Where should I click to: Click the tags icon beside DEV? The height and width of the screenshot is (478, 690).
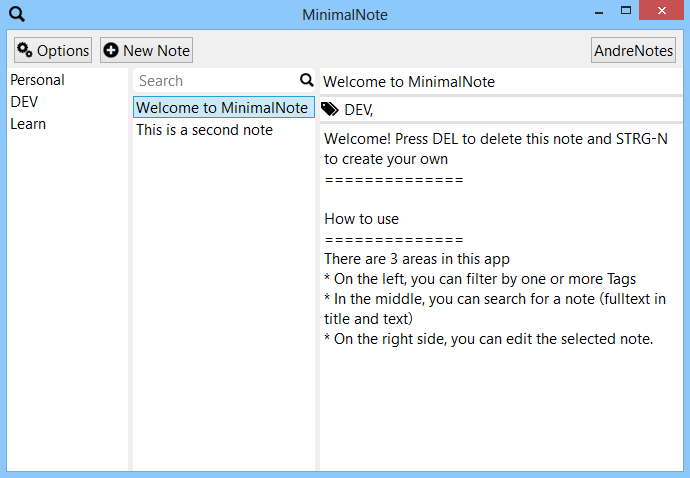pyautogui.click(x=330, y=109)
